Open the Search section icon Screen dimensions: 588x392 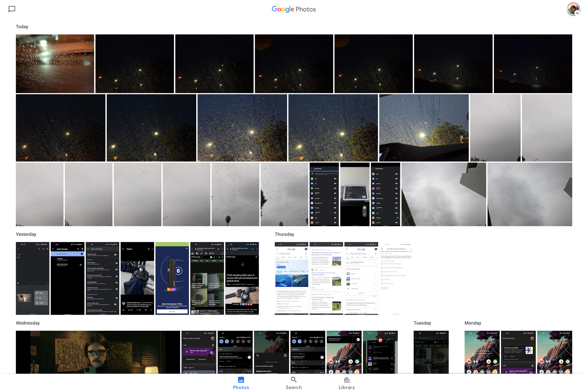pyautogui.click(x=294, y=379)
